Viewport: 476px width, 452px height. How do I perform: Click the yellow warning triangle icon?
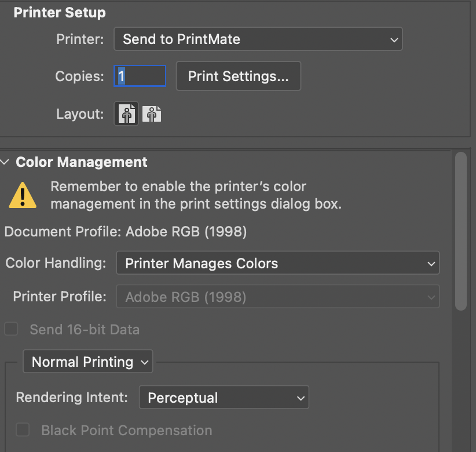[23, 195]
